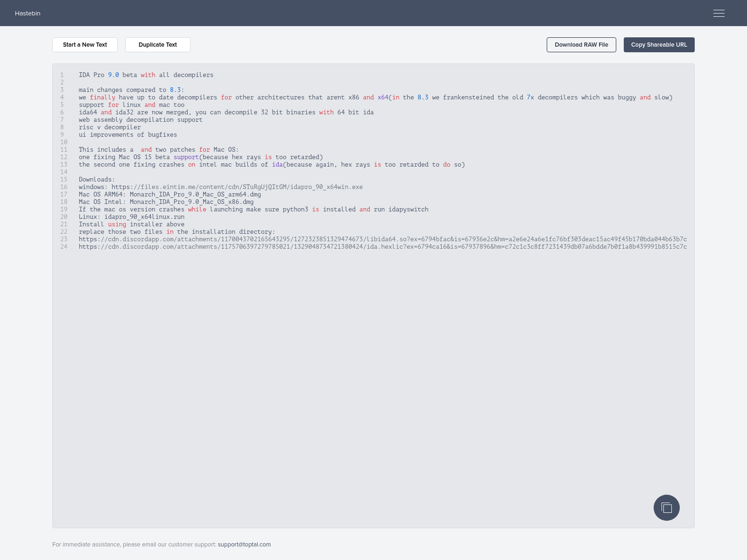
Task: Click line 1 'IDA Pro 9.0 beta' text
Action: 108,75
